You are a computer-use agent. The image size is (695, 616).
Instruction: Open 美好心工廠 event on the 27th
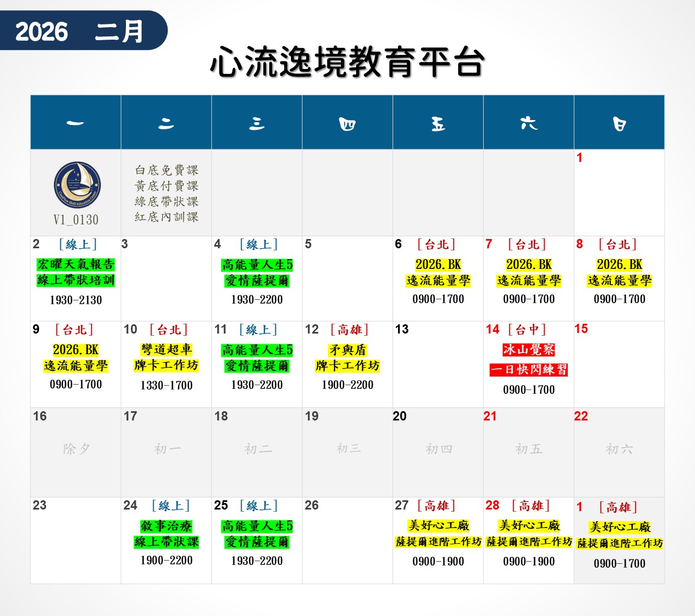tap(438, 526)
